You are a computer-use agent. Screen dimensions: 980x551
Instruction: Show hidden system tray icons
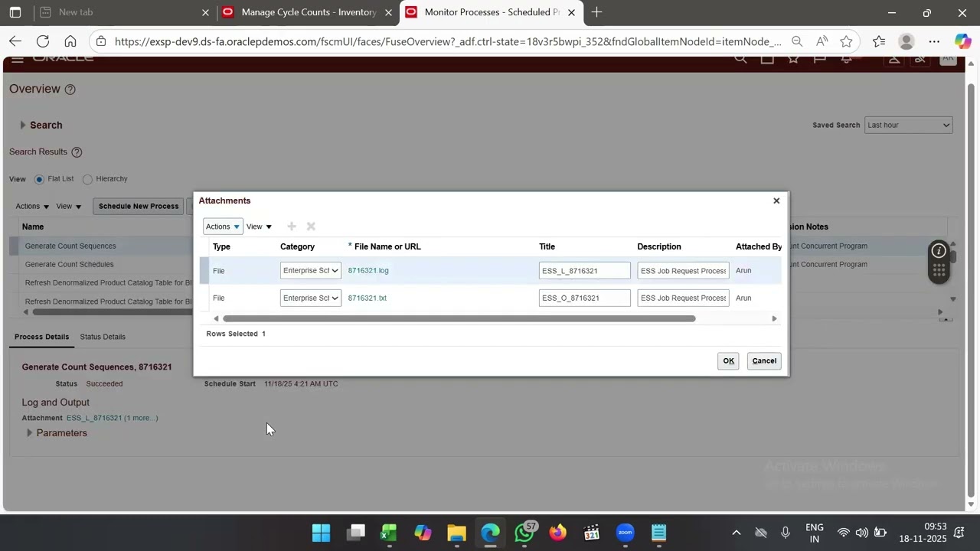click(x=736, y=533)
